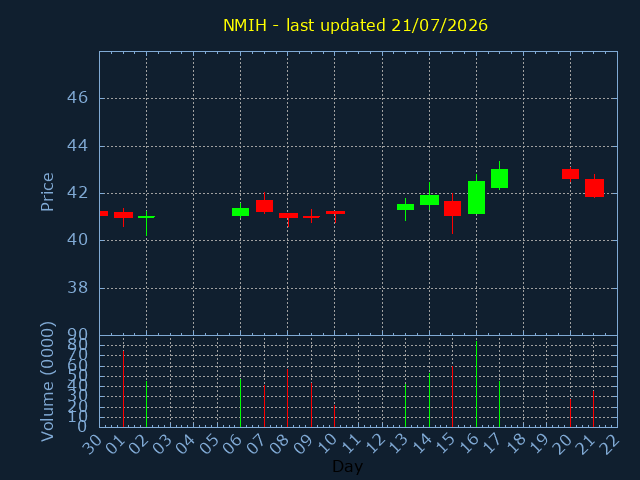The height and width of the screenshot is (480, 640).
Task: Select the red candlestick for day 21
Action: (594, 188)
